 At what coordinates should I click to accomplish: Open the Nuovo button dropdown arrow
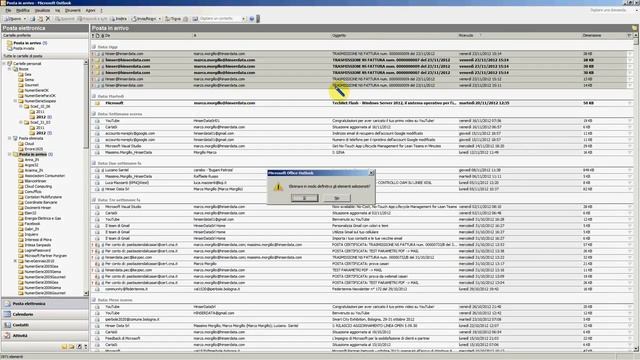click(24, 19)
